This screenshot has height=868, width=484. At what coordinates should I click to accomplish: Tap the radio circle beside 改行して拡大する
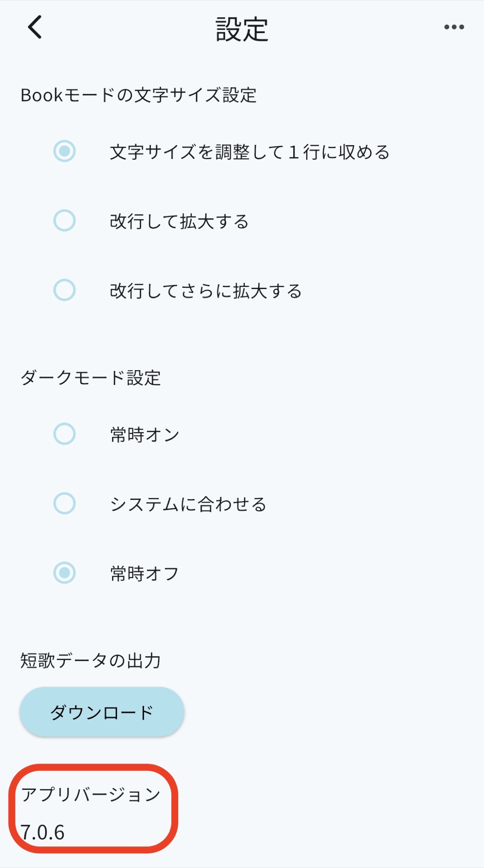click(65, 221)
